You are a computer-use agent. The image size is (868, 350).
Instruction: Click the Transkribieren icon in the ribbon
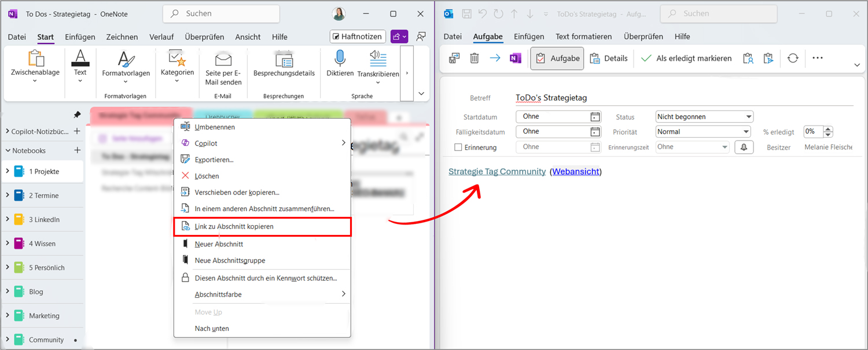378,58
